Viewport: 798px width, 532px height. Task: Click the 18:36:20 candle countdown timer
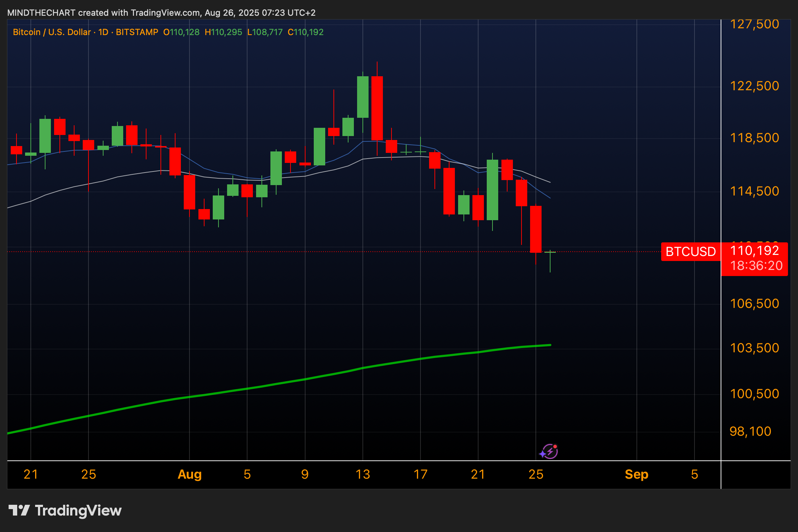756,266
